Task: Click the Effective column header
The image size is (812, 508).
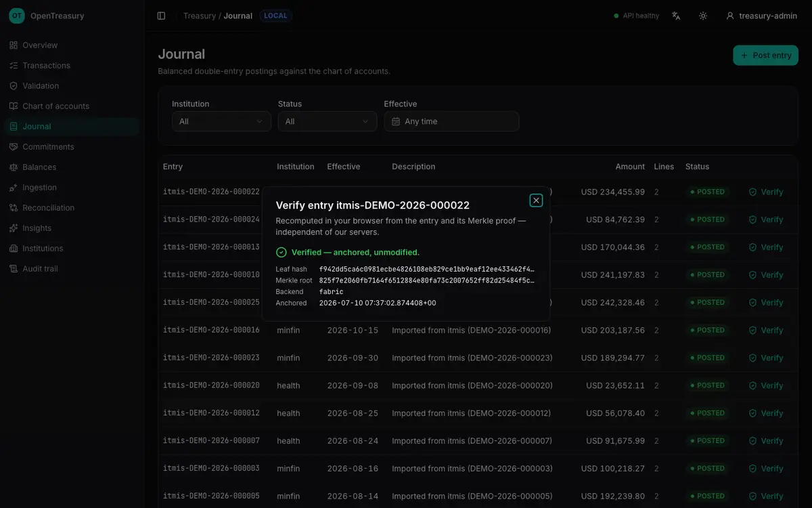Action: pos(344,167)
